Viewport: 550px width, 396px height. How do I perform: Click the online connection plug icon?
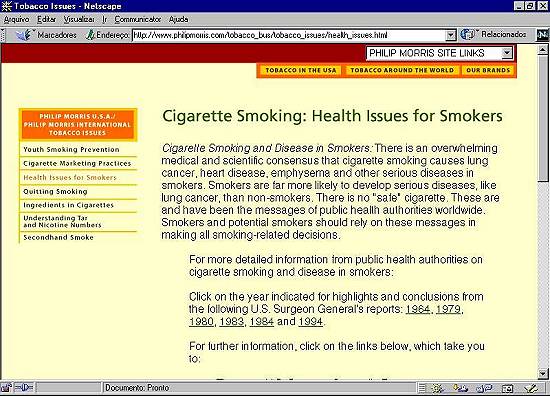25,388
